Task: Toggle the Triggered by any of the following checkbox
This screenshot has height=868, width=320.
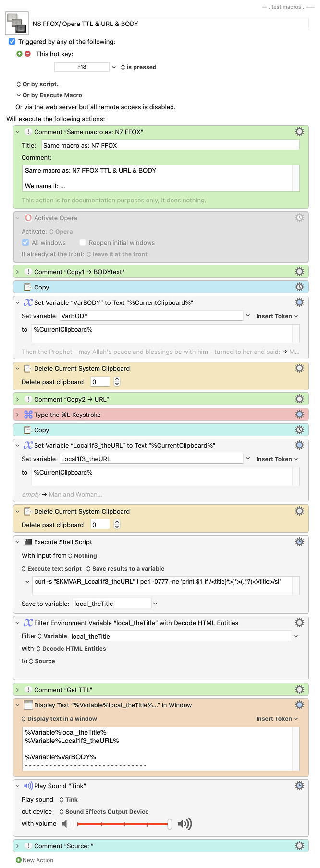Action: click(x=12, y=41)
